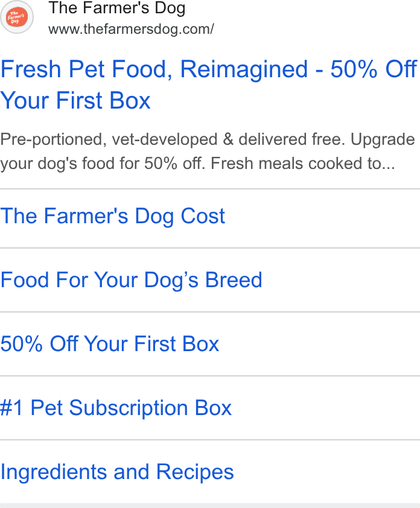Open Ingredients and Recipes link
Screen dimensions: 420x508
coord(116,472)
